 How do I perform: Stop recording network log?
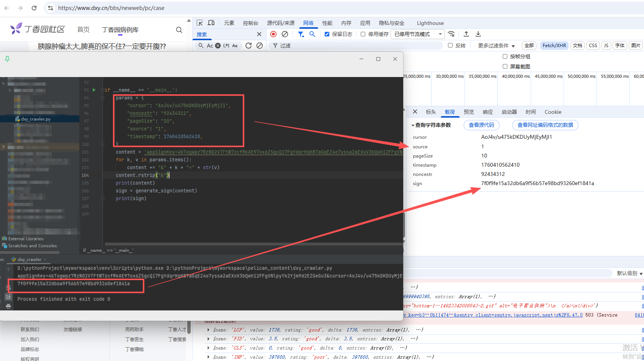(273, 34)
